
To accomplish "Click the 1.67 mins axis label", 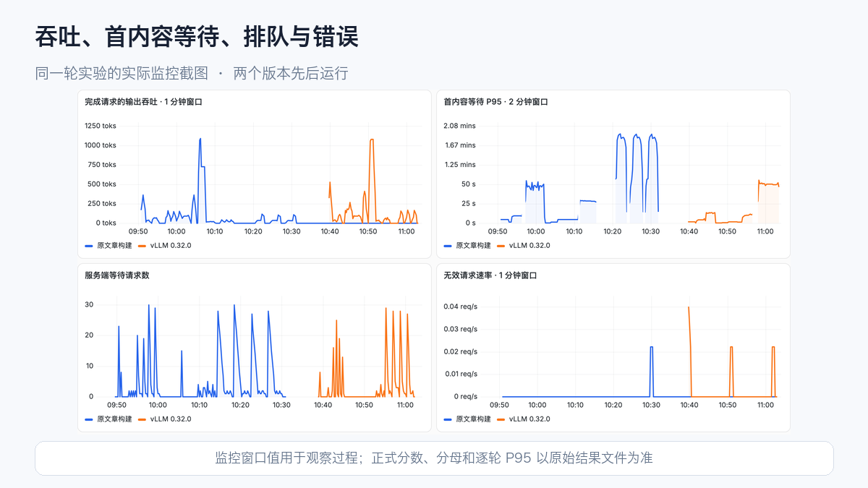I will (x=460, y=145).
